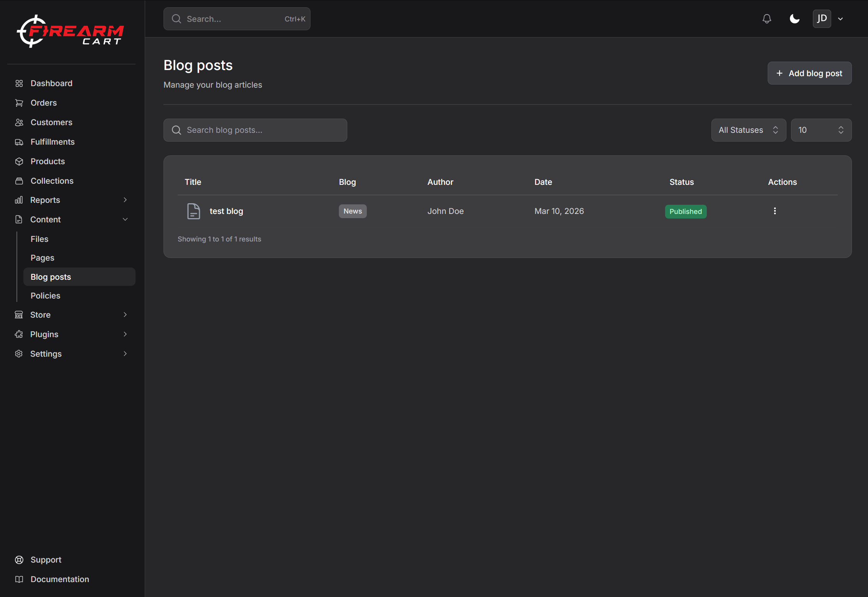The image size is (868, 597).
Task: Click the date Mar 10, 2026
Action: 559,211
